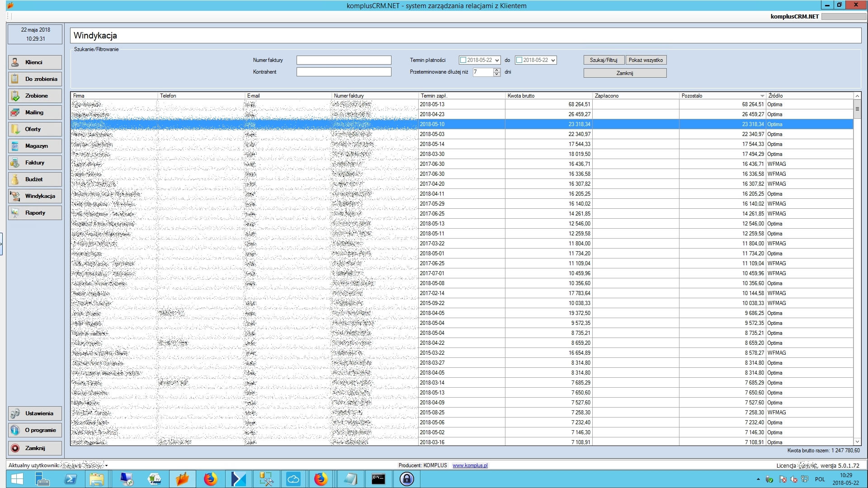Viewport: 868px width, 488px height.
Task: Go to the Zrobione section
Action: (x=35, y=96)
